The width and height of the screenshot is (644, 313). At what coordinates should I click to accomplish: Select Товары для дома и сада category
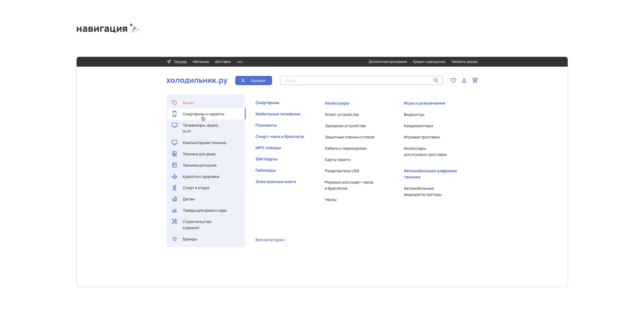(x=206, y=210)
